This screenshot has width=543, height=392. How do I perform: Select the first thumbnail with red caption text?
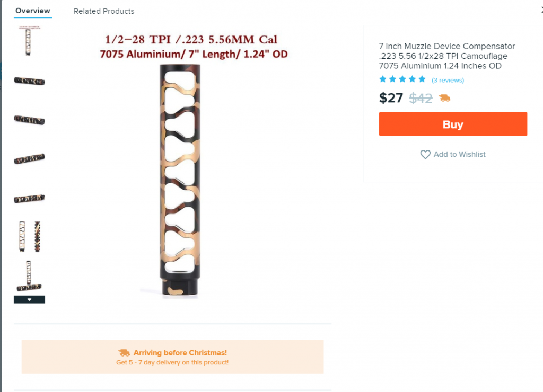click(29, 40)
